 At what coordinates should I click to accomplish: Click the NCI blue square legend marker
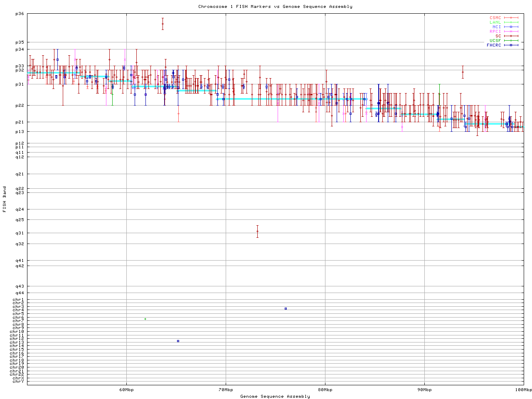point(511,27)
